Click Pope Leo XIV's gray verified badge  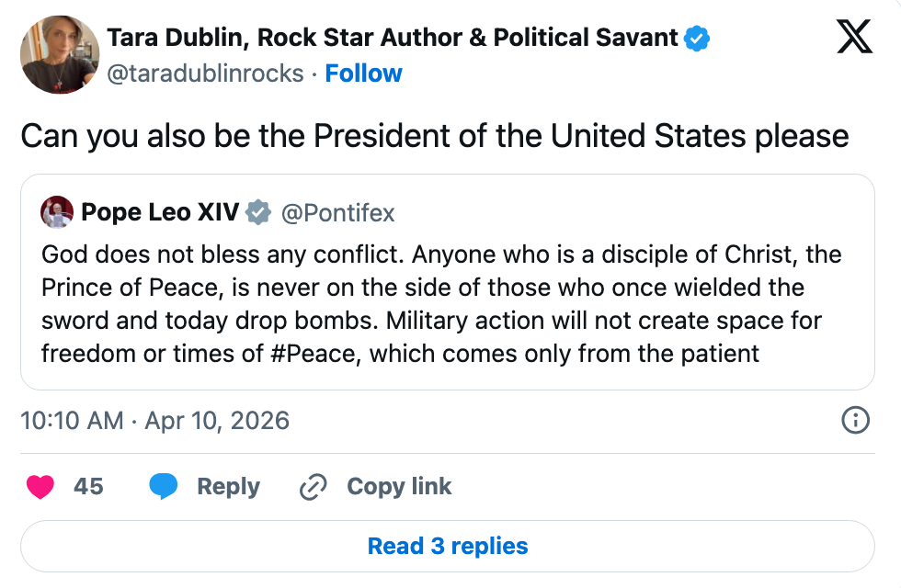tap(259, 213)
